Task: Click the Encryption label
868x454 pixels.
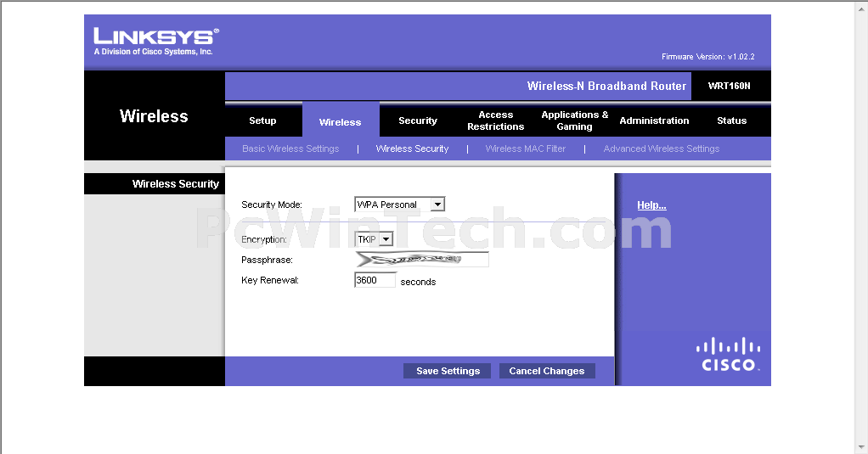Action: pyautogui.click(x=264, y=239)
